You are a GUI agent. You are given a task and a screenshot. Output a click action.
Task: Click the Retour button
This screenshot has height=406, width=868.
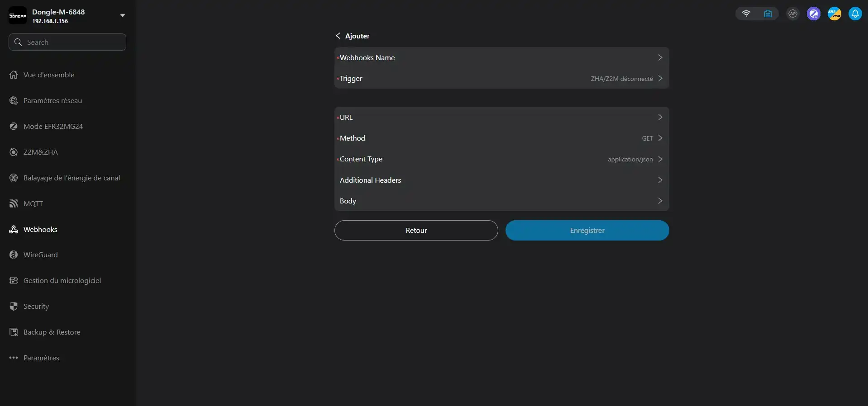coord(416,231)
